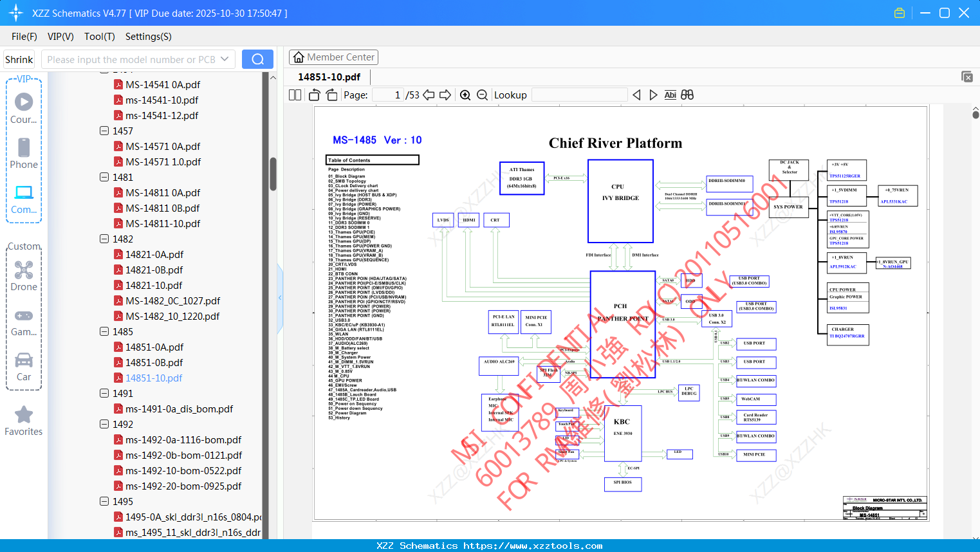This screenshot has height=552, width=980.
Task: Collapse the 1495 folder
Action: coord(104,501)
